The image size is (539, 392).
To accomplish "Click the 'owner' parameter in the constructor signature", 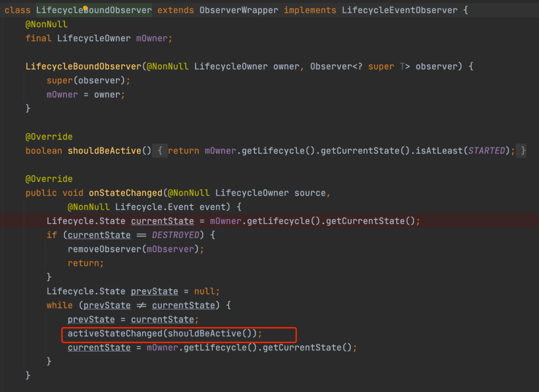I will (x=286, y=67).
